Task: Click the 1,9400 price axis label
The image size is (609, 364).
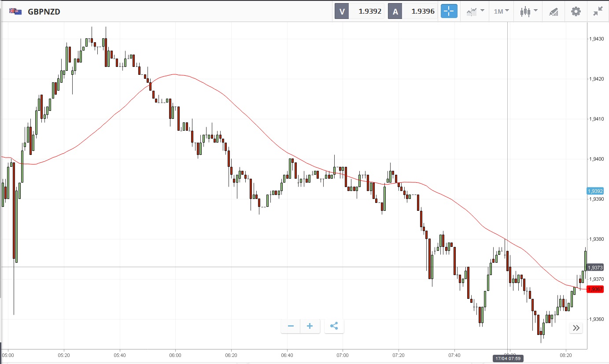Action: click(x=596, y=159)
